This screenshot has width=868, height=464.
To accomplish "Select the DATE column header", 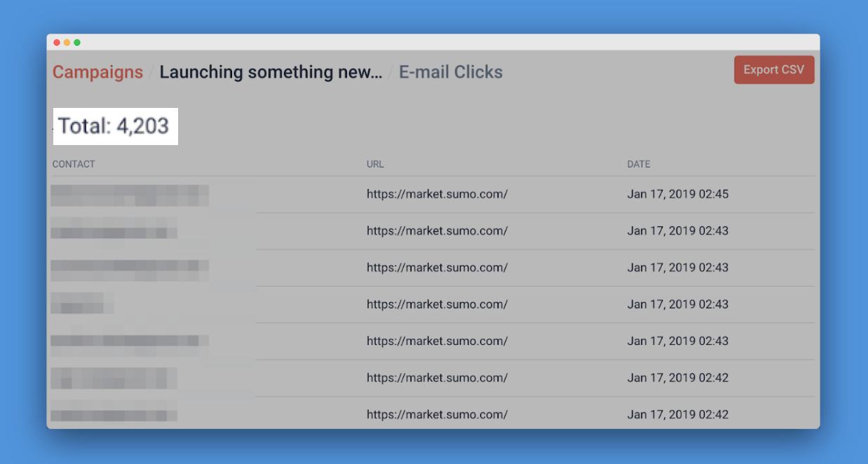I will [x=639, y=164].
